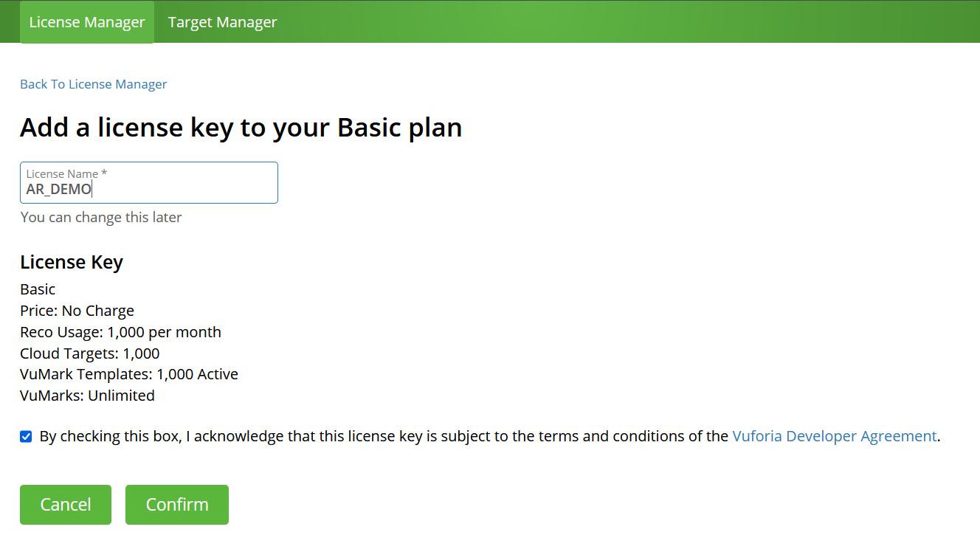Click the Cancel button
This screenshot has width=980, height=552.
66,505
